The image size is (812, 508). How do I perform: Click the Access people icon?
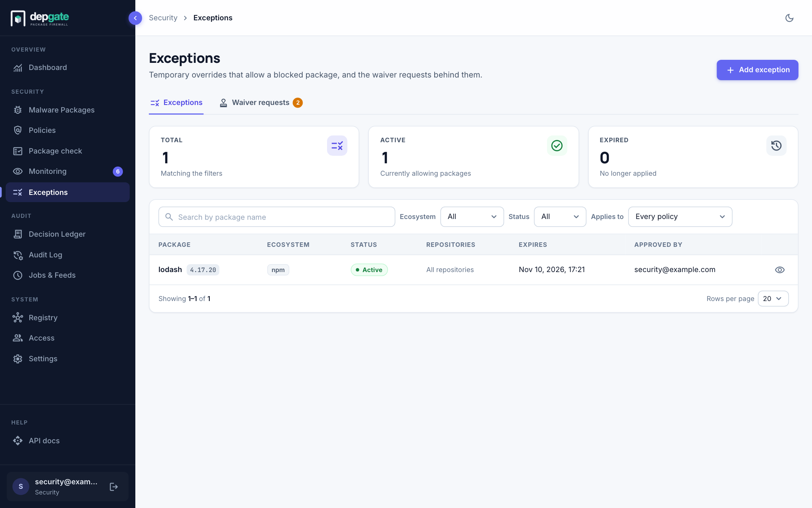[18, 338]
